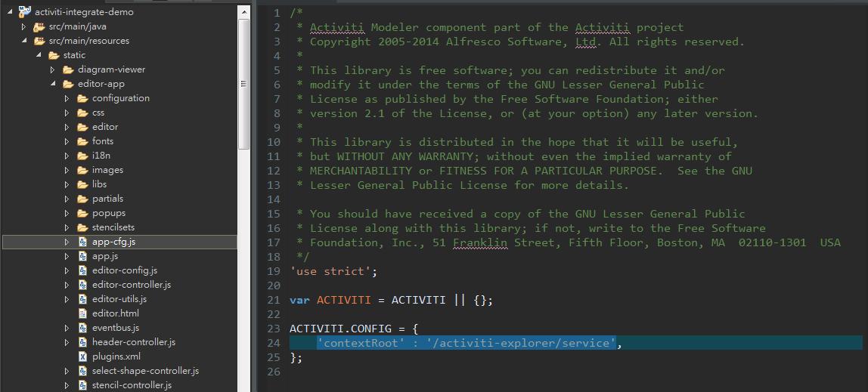This screenshot has height=392, width=868.
Task: Open select-shape-controller.js file label
Action: point(146,371)
